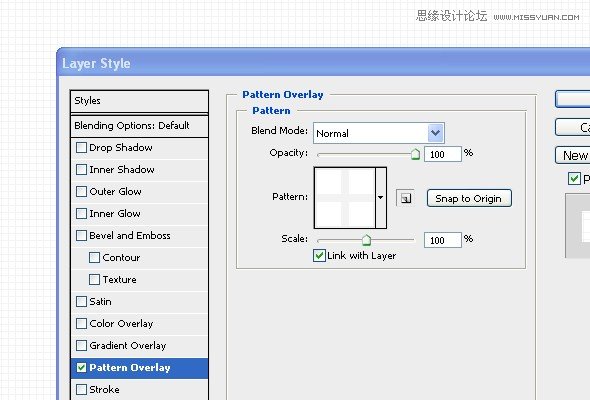This screenshot has height=400, width=590.
Task: Check the Contour option box
Action: click(94, 257)
